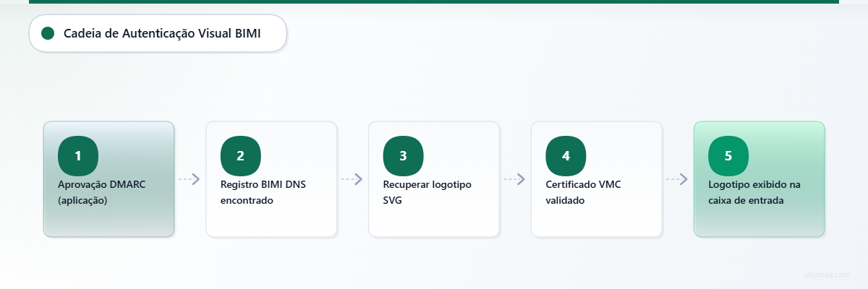Click the 'Recuperar logotipo SVG' text
868x289 pixels.
pos(427,192)
